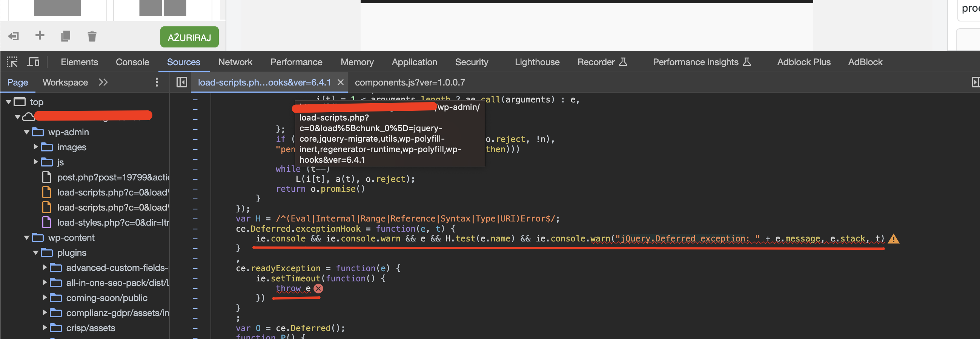Select the plugins folder label
980x339 pixels.
[72, 253]
